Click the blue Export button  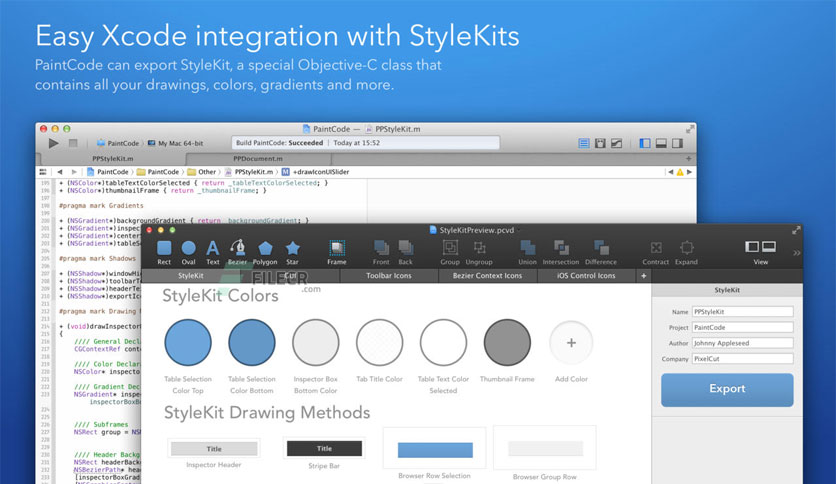pyautogui.click(x=727, y=390)
